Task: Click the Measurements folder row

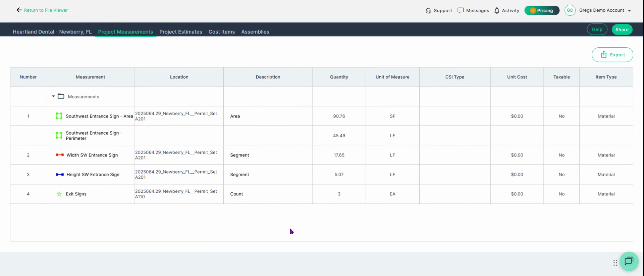Action: 321,97
